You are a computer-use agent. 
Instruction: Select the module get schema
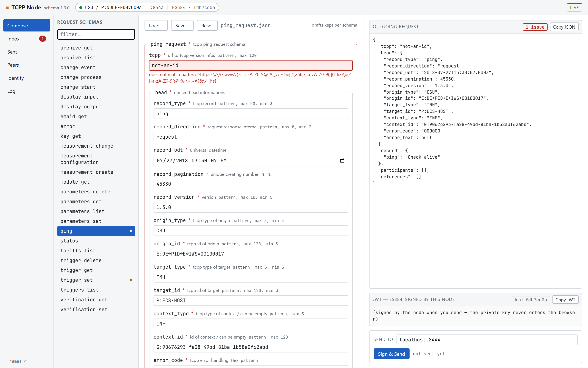coord(96,182)
